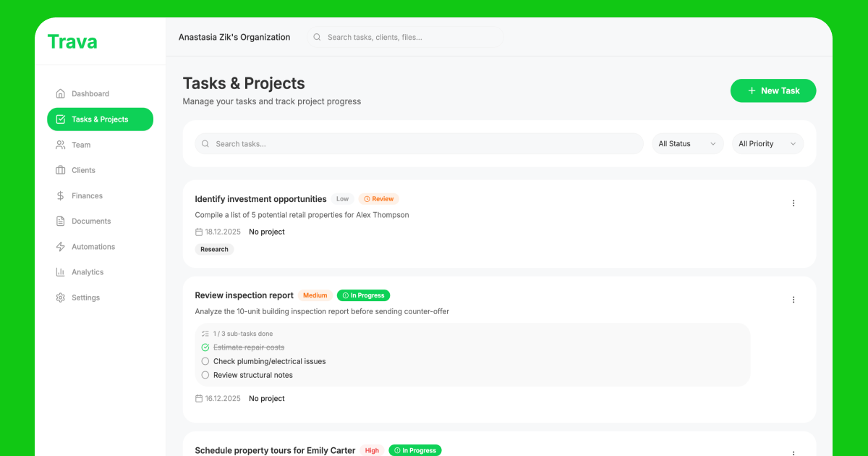The image size is (868, 456).
Task: Open more options for Identify investment opportunities
Action: 793,203
